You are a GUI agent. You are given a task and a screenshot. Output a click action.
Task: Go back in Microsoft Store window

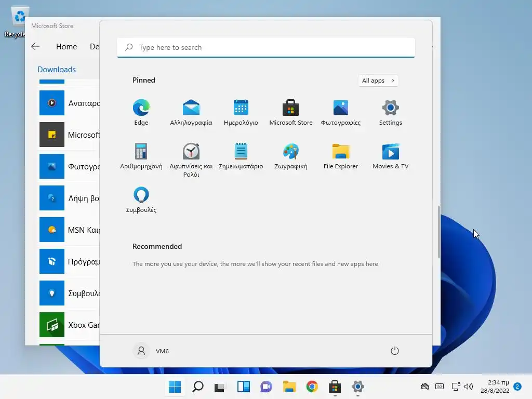(x=35, y=46)
